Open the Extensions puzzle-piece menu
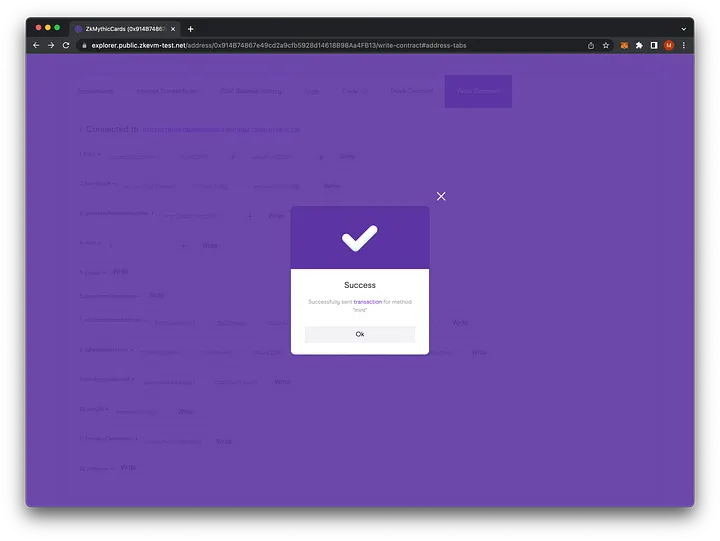This screenshot has width=720, height=541. (x=640, y=45)
